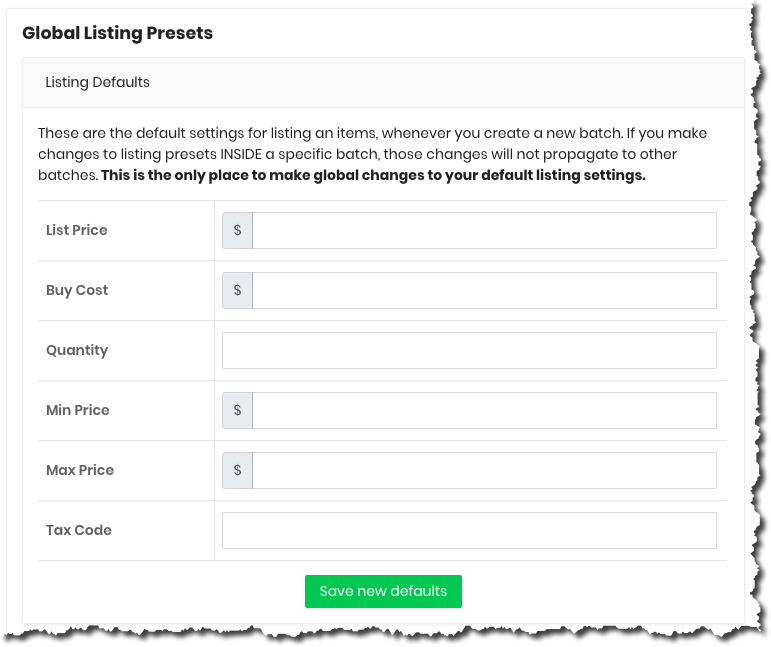The image size is (771, 647).
Task: Click the dollar sign beside Min Price
Action: [x=237, y=410]
